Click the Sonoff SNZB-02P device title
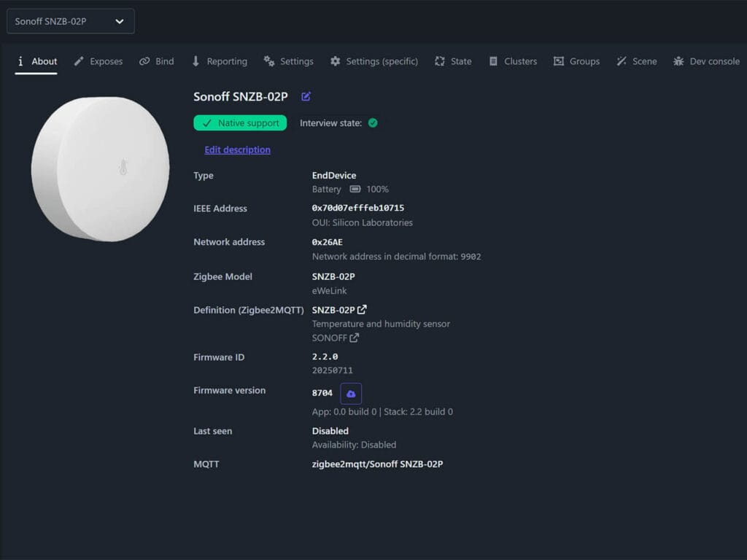 tap(241, 97)
